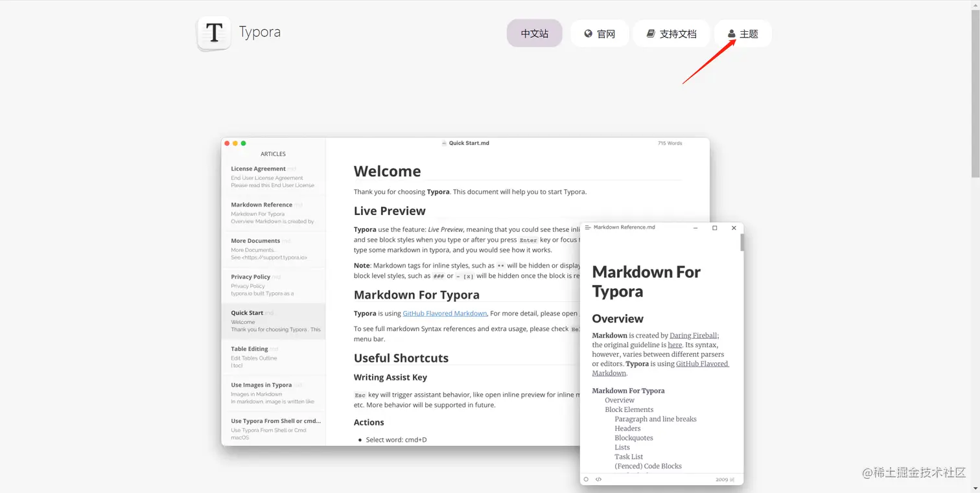The width and height of the screenshot is (980, 493).
Task: Click the Select word: cmd+D bullet
Action: click(x=396, y=440)
